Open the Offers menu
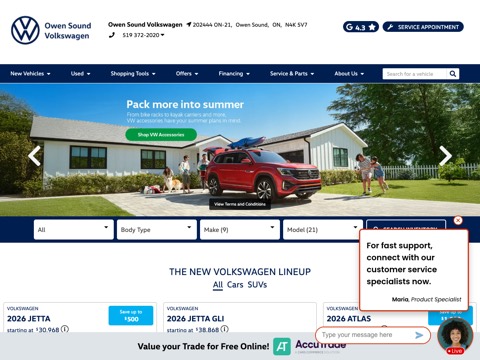The width and height of the screenshot is (480, 360). click(187, 74)
